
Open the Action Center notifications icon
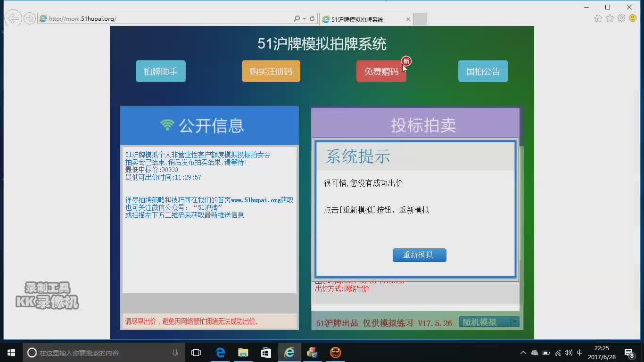[x=629, y=353]
